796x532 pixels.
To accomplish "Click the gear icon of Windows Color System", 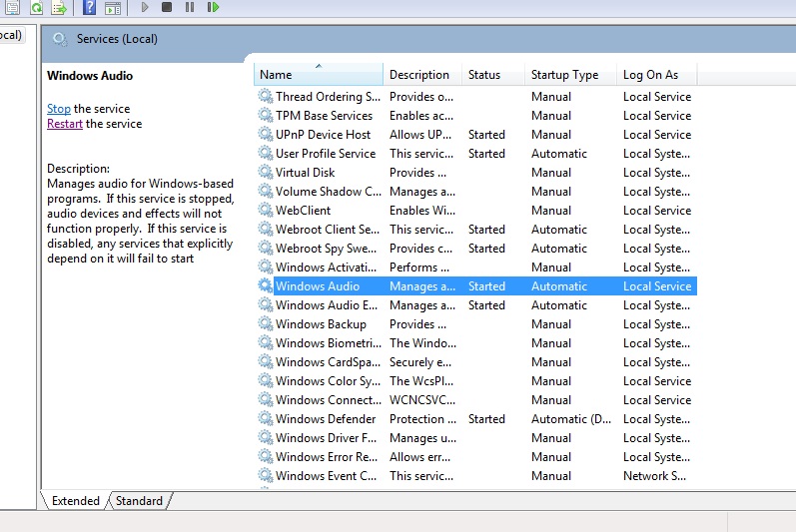I will [265, 380].
